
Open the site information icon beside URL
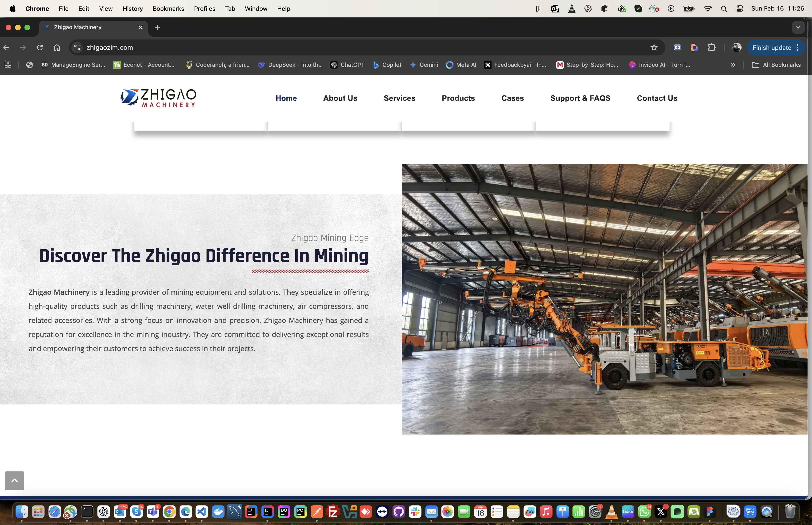click(77, 47)
